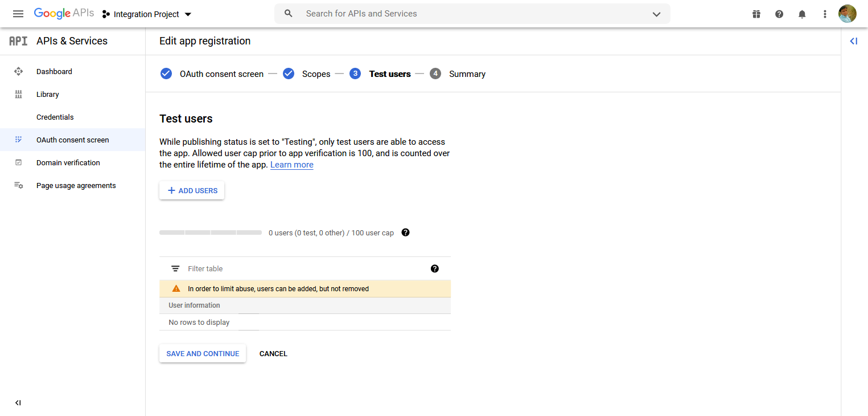The width and height of the screenshot is (868, 416).
Task: Follow the Learn more link
Action: click(291, 165)
